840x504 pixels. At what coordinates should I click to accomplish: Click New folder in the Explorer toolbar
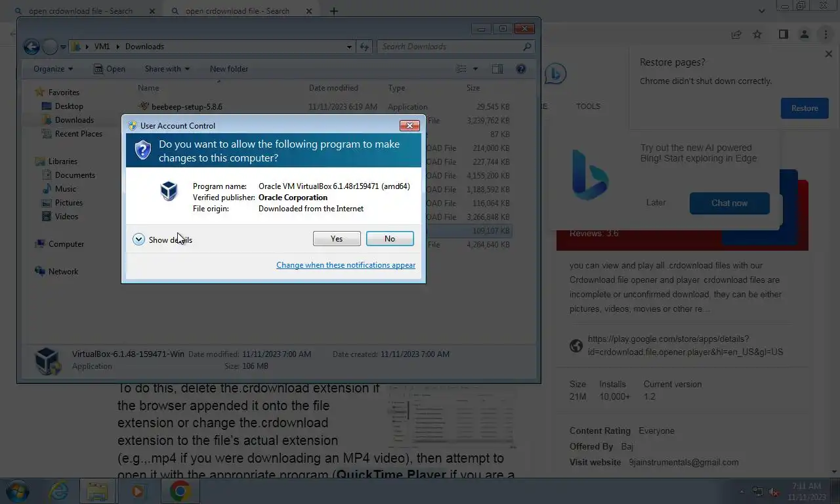[229, 69]
